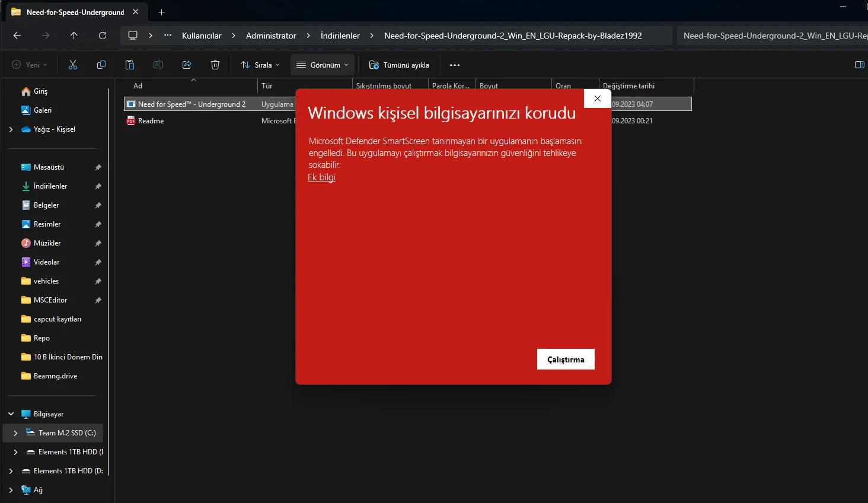Click the Share icon in toolbar
868x503 pixels.
click(x=187, y=65)
